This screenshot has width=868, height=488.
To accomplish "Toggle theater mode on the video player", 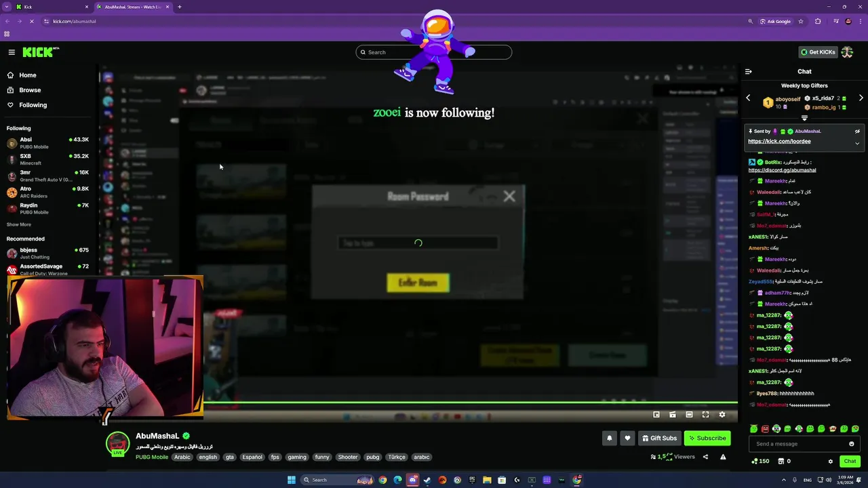I will point(689,415).
